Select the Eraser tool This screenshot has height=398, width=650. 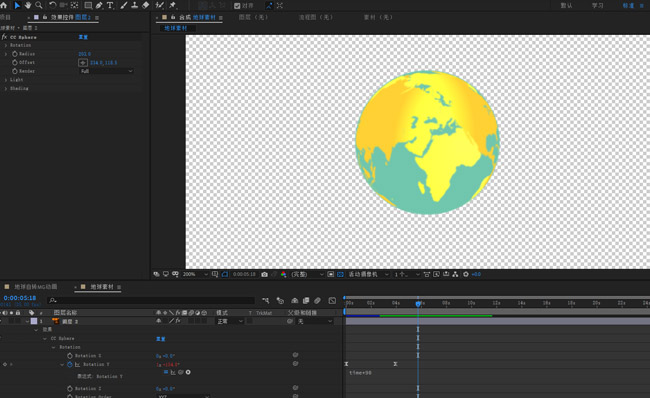(x=146, y=5)
